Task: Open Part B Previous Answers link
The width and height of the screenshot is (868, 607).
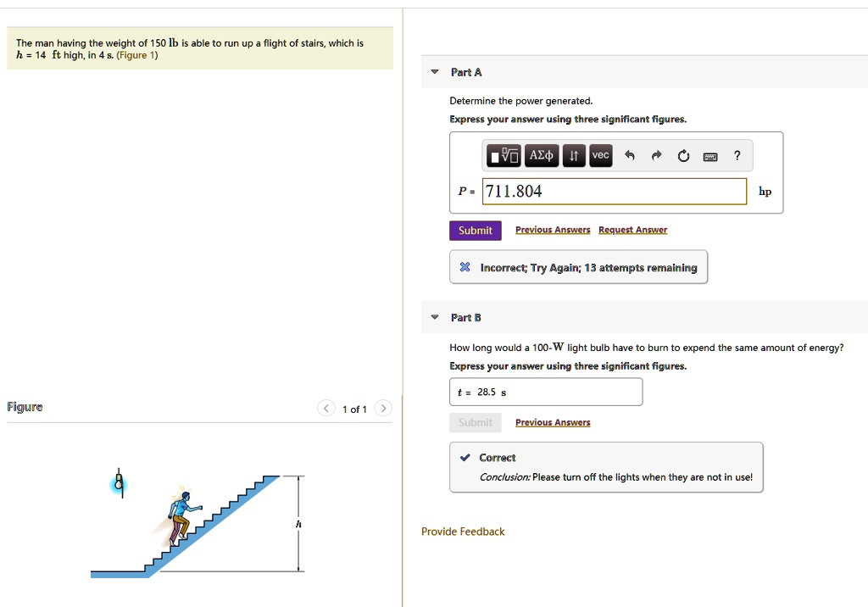Action: coord(553,422)
